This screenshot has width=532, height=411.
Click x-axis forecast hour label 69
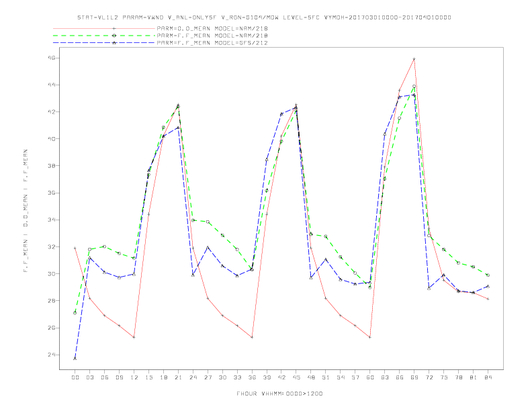point(414,377)
